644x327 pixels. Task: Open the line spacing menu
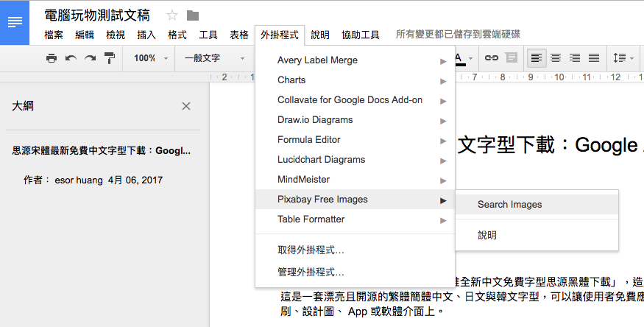[x=623, y=58]
